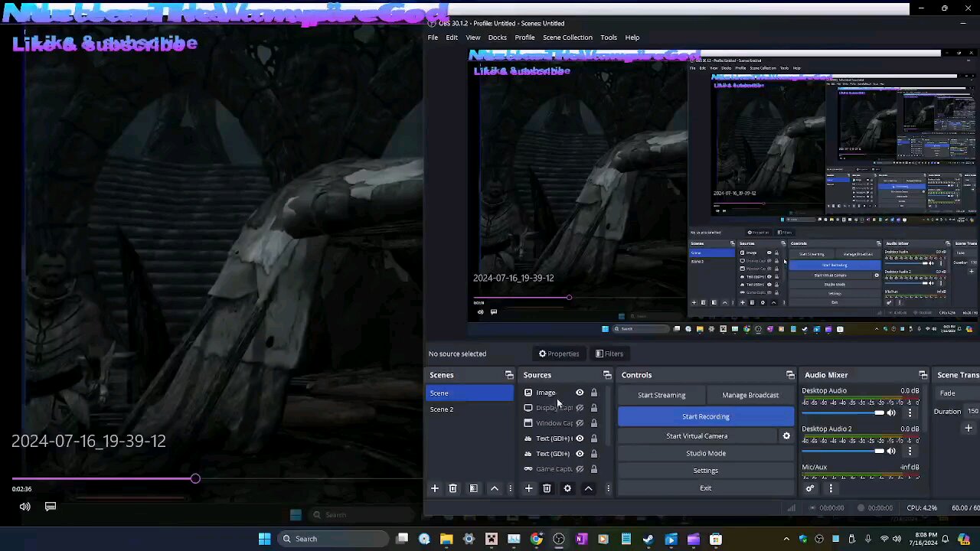Open the Fade transition dropdown
Image resolution: width=980 pixels, height=551 pixels.
pyautogui.click(x=957, y=393)
